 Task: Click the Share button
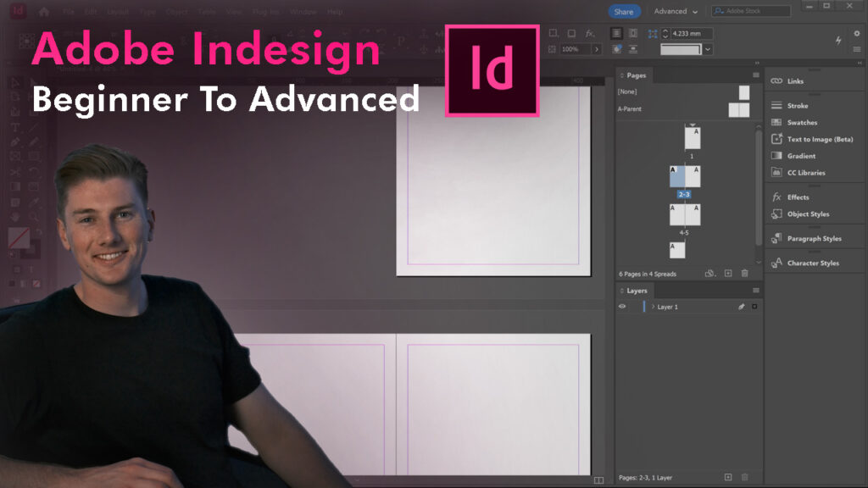[623, 12]
